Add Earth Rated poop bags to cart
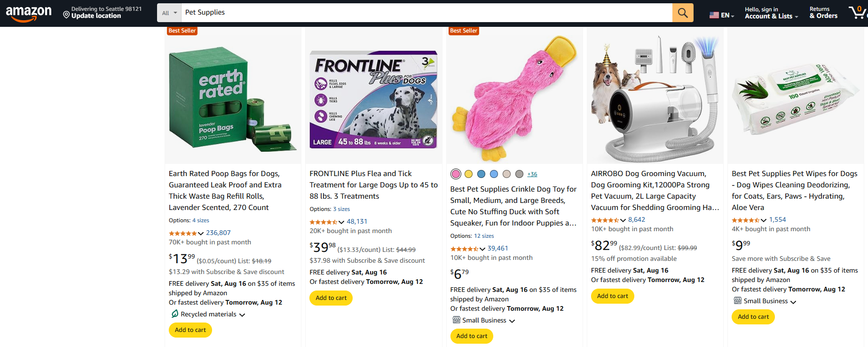The width and height of the screenshot is (868, 347). pyautogui.click(x=190, y=330)
